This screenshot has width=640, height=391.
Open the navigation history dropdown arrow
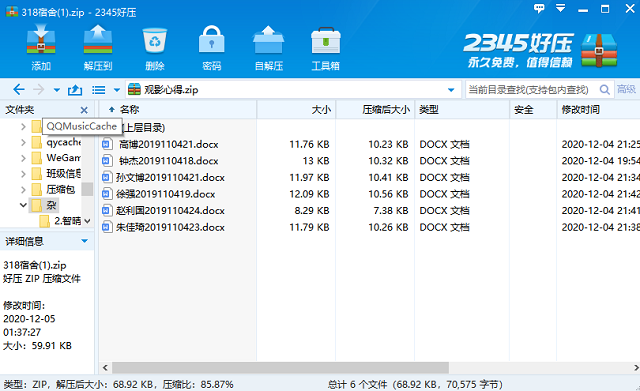(x=57, y=90)
